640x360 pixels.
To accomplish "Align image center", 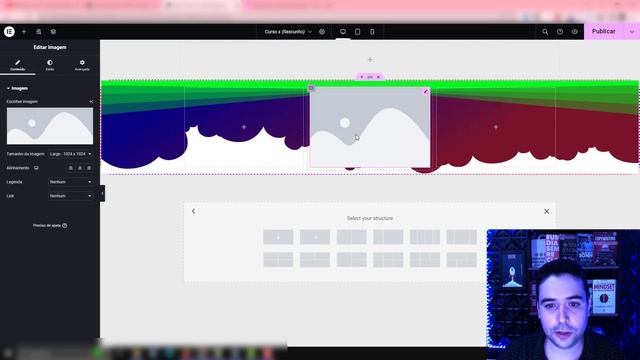I will [x=80, y=168].
